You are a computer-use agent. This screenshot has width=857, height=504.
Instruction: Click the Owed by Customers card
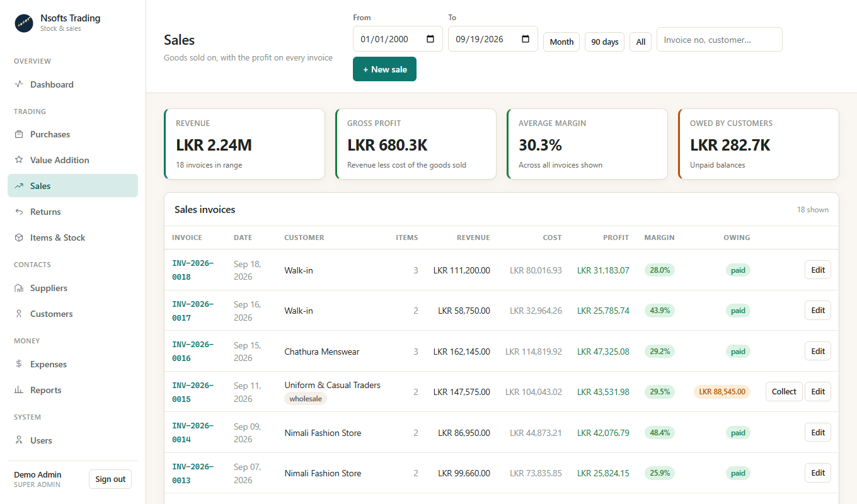tap(759, 144)
